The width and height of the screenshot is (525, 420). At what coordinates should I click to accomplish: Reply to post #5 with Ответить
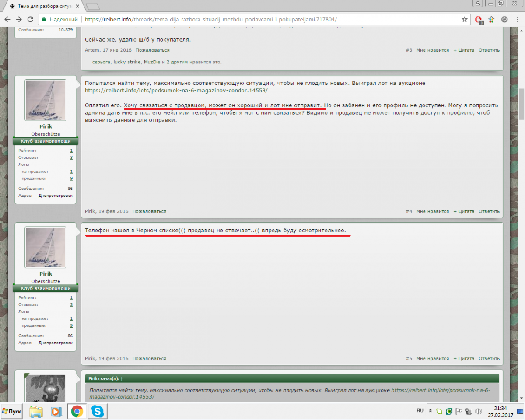pyautogui.click(x=489, y=359)
